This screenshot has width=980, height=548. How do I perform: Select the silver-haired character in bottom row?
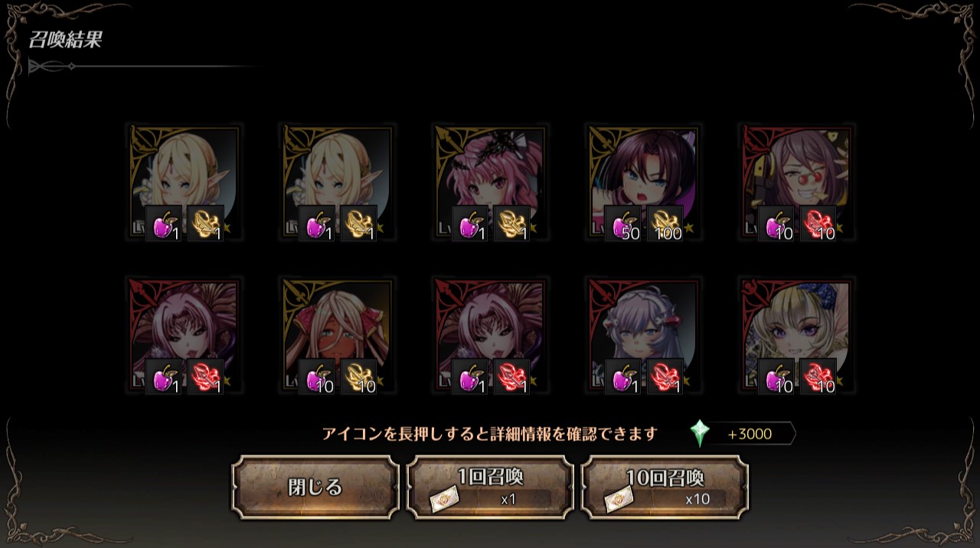pos(644,336)
